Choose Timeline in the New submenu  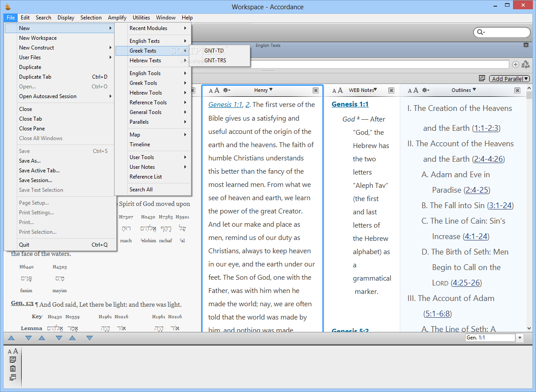153,145
